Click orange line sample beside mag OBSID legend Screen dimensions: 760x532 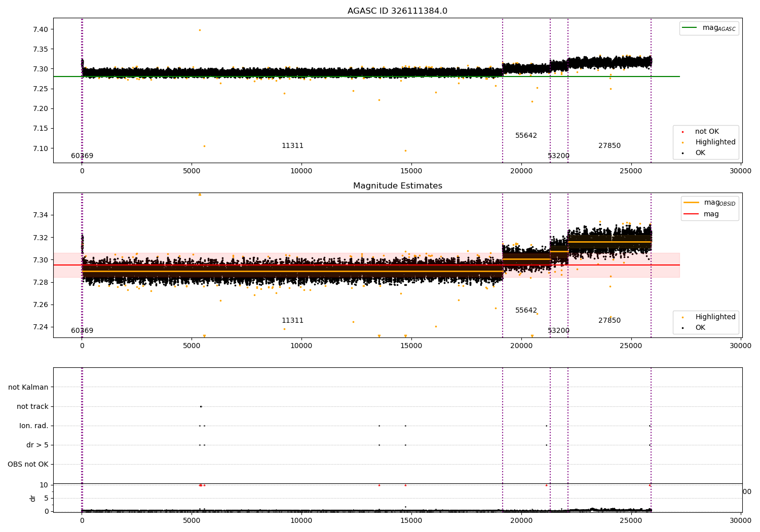[x=691, y=203]
